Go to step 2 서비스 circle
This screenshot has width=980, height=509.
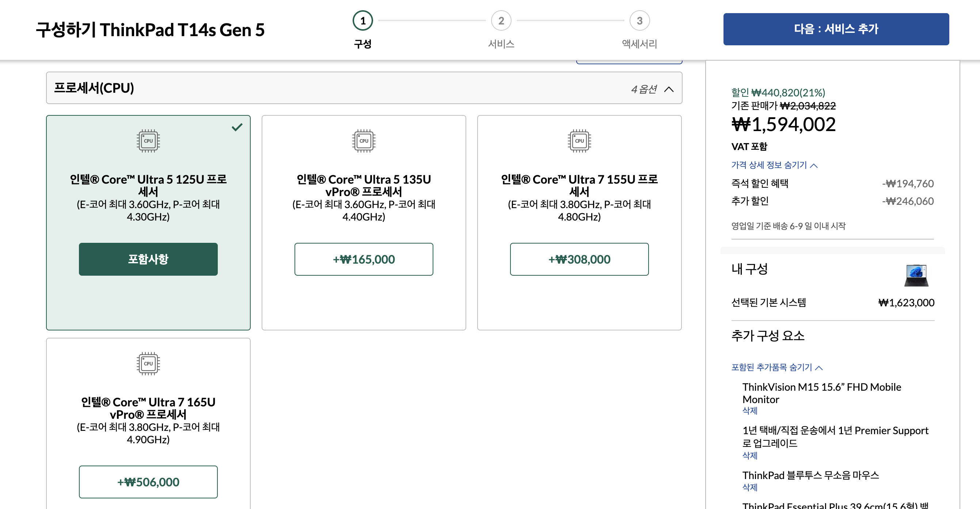(501, 21)
